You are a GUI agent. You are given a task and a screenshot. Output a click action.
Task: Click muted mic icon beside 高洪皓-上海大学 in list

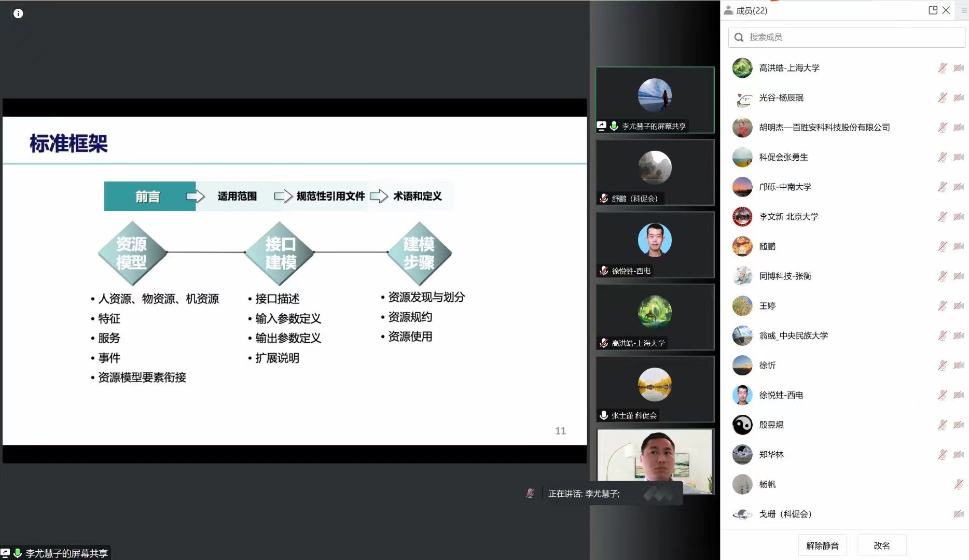[942, 68]
